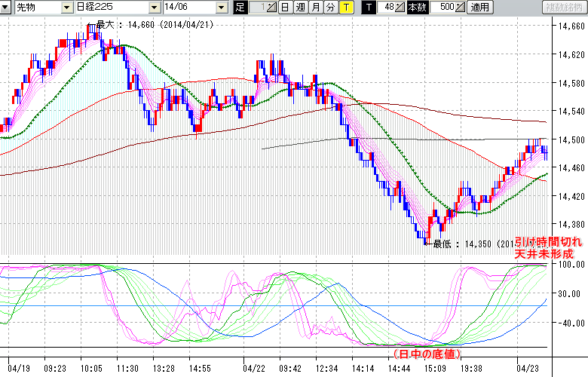
Task: Adjust the bar-interval spinner beside 1
Action: [x=272, y=8]
